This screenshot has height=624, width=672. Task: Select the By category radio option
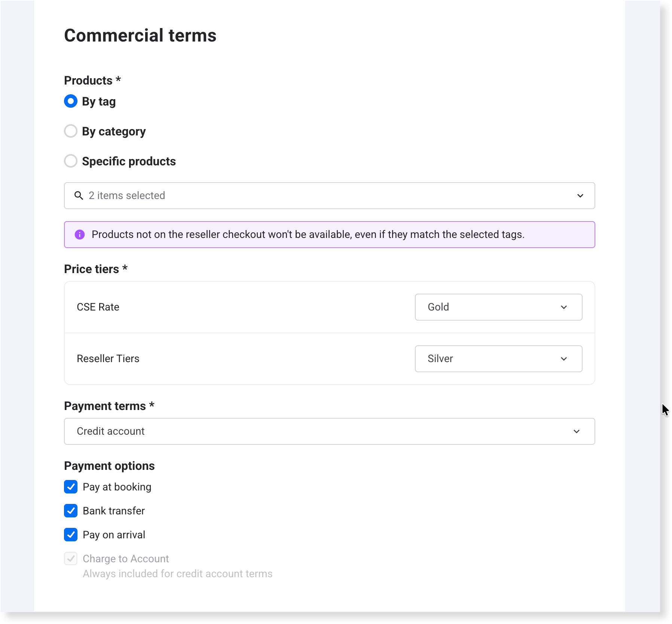click(71, 131)
